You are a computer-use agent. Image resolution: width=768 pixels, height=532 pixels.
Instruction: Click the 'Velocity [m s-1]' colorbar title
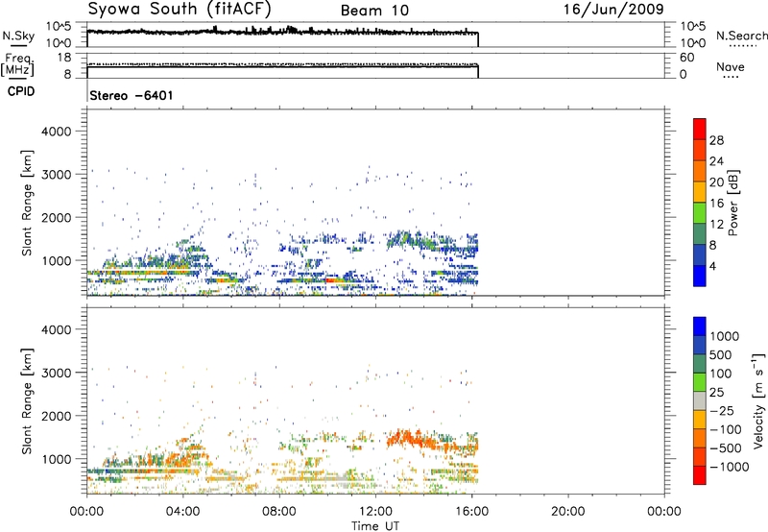758,400
